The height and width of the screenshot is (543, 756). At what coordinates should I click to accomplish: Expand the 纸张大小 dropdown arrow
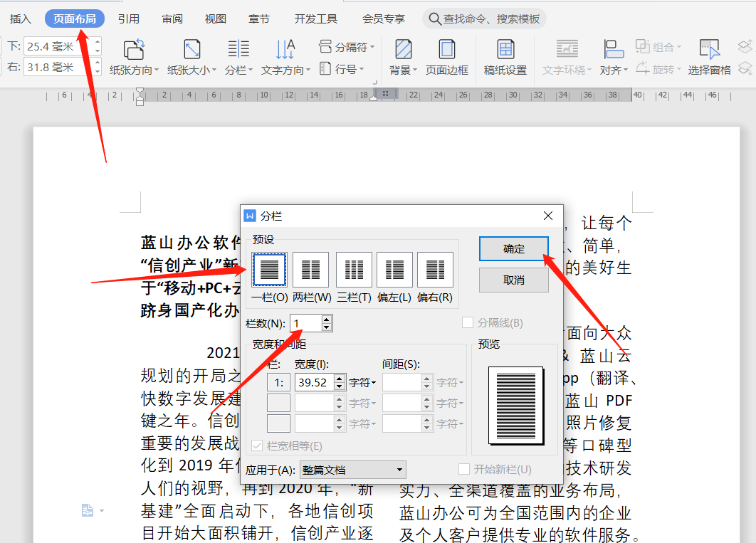pos(214,70)
